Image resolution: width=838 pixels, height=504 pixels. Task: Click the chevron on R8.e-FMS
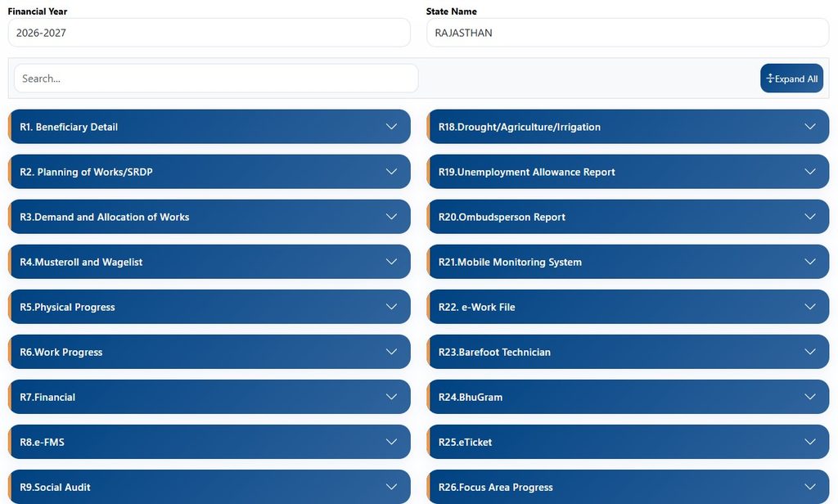[x=391, y=442]
